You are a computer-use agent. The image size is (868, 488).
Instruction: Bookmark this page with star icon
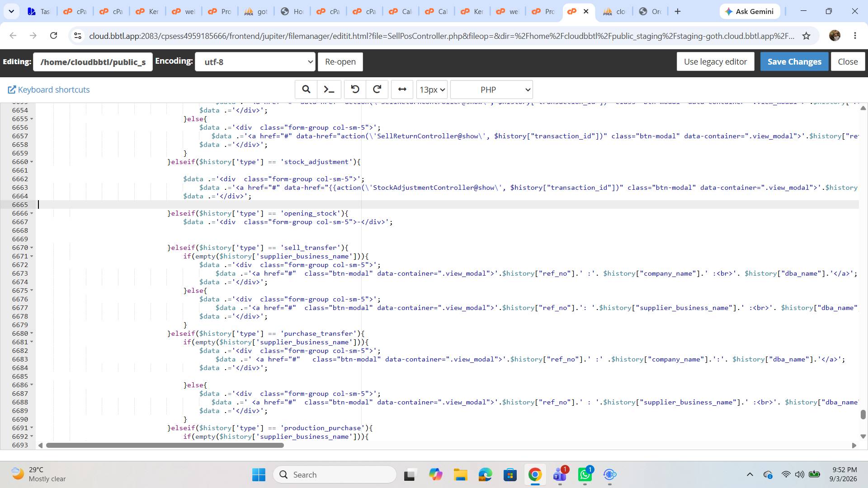tap(806, 36)
